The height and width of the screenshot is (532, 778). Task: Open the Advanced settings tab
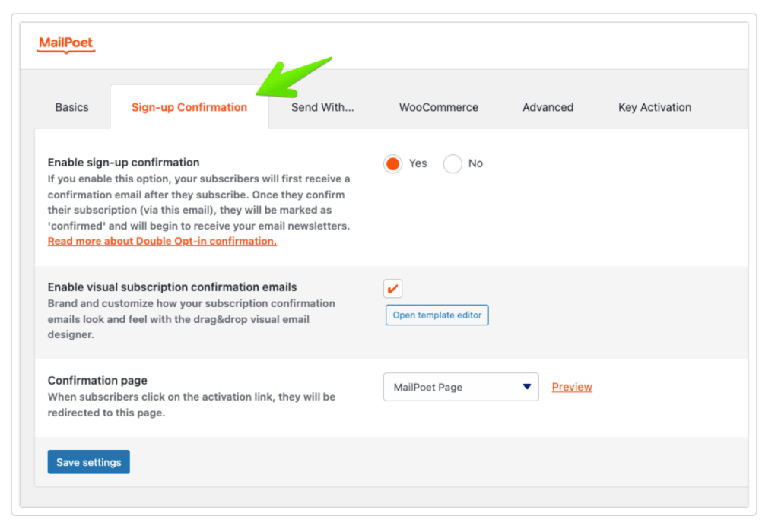(x=547, y=107)
